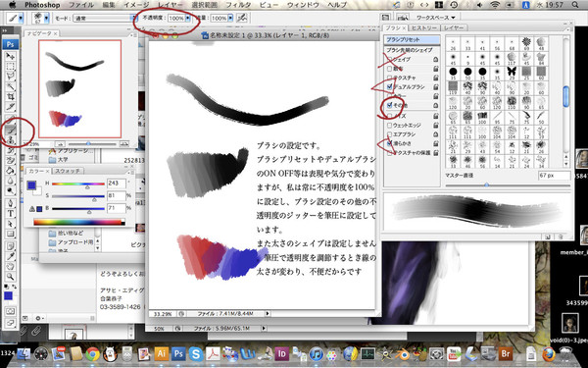Screen dimensions: 588x368
Task: Click trash icon at Brushes panel bottom
Action: point(561,237)
